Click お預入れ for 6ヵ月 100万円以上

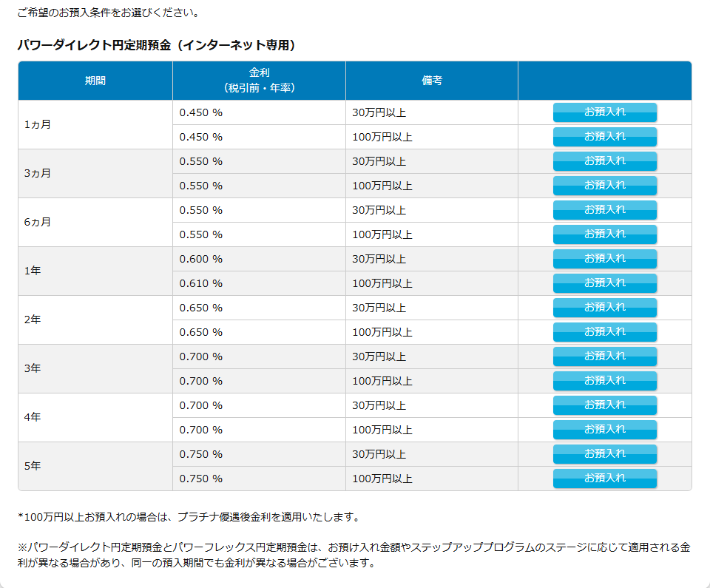click(x=604, y=234)
